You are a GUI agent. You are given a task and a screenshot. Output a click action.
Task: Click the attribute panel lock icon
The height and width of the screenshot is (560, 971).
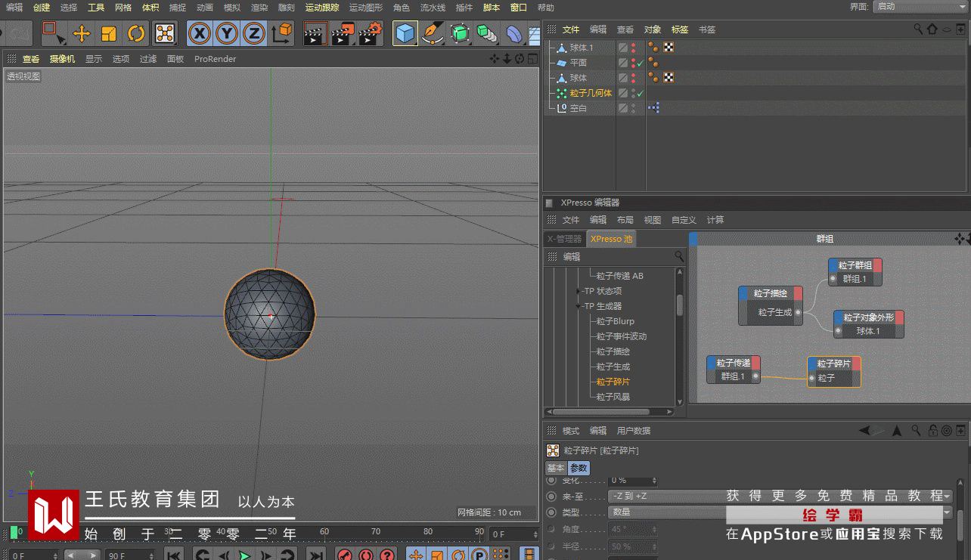[x=932, y=431]
